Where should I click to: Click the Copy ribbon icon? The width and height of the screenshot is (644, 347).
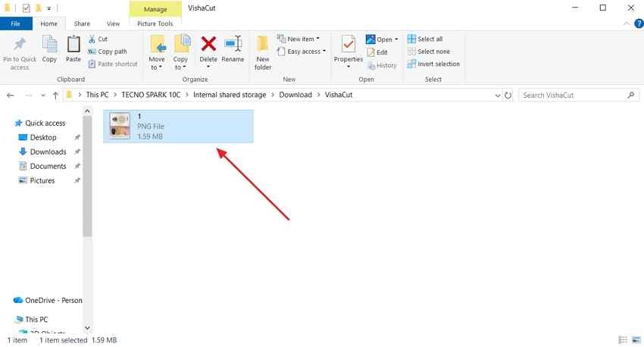click(x=50, y=45)
